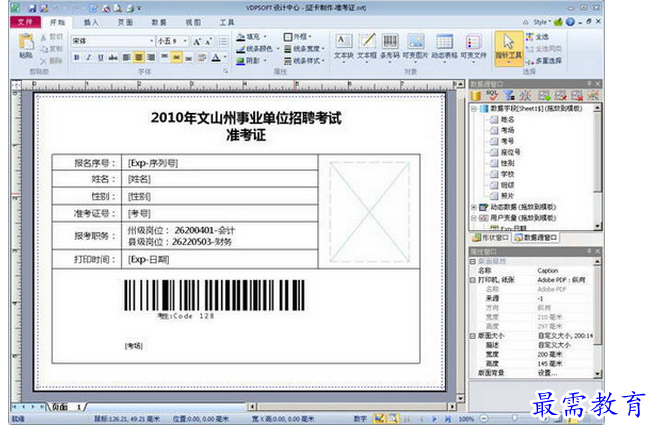
Task: Open the 文件 (File) menu
Action: [25, 22]
